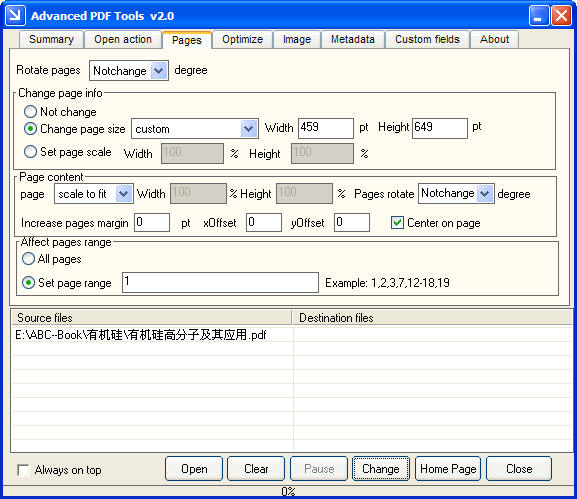Screen dimensions: 577x499
Task: Switch to the Summary tab
Action: 51,39
